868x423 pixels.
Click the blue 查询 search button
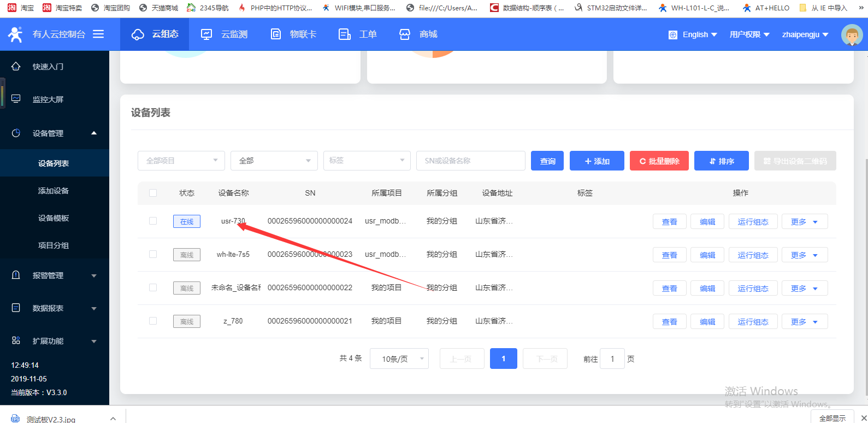pos(547,161)
